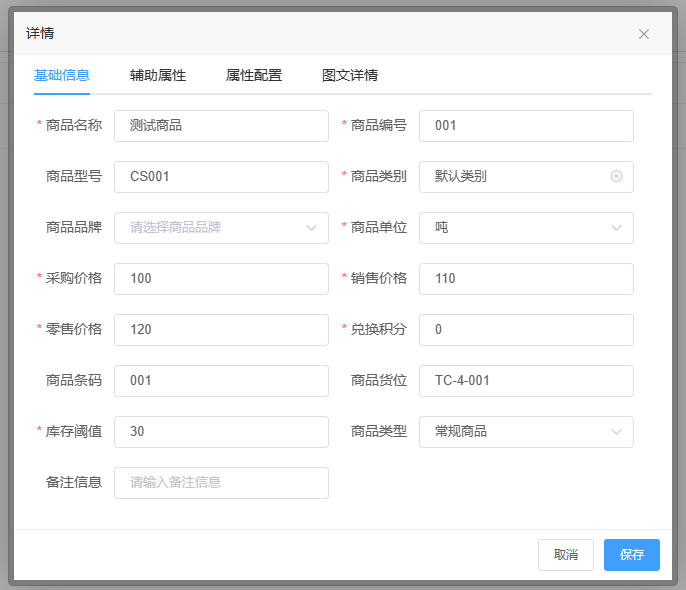Image resolution: width=686 pixels, height=590 pixels.
Task: Expand the 商品品牌 dropdown arrow
Action: (x=311, y=228)
